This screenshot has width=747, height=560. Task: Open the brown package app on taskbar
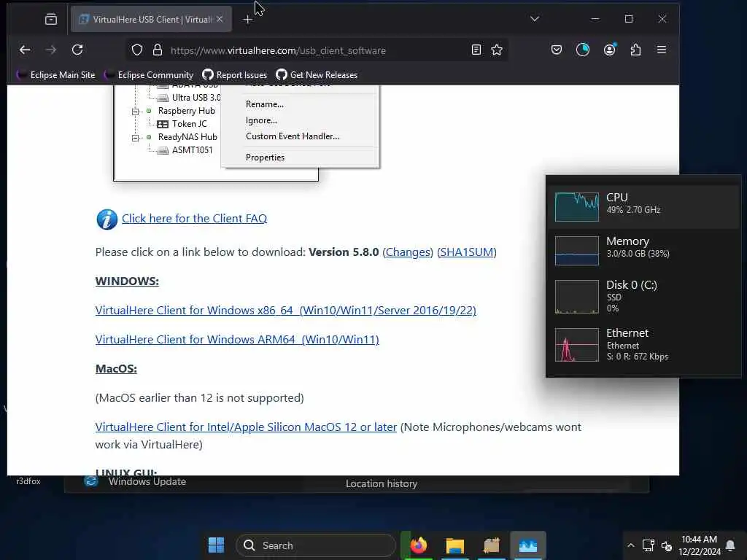pos(492,545)
